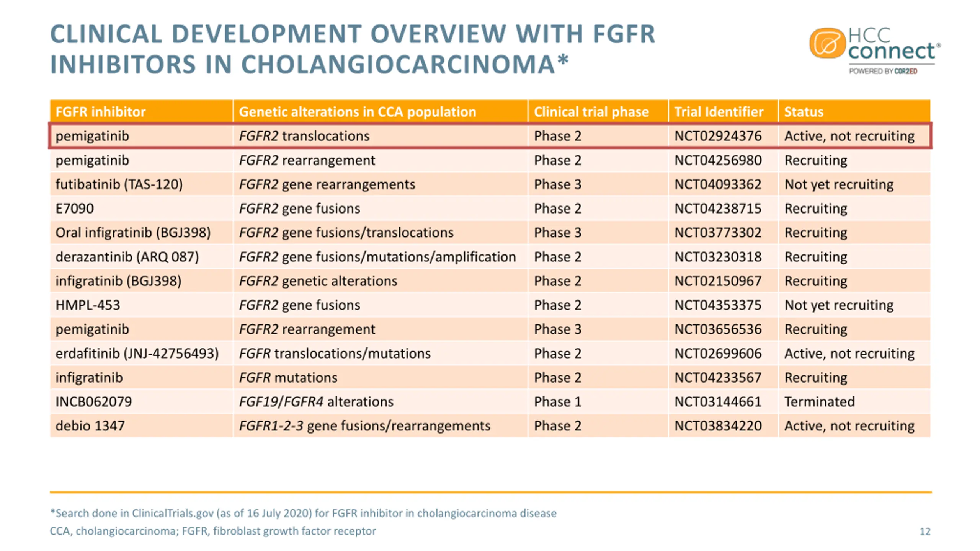980x551 pixels.
Task: Click the slide page number 12
Action: (x=925, y=531)
